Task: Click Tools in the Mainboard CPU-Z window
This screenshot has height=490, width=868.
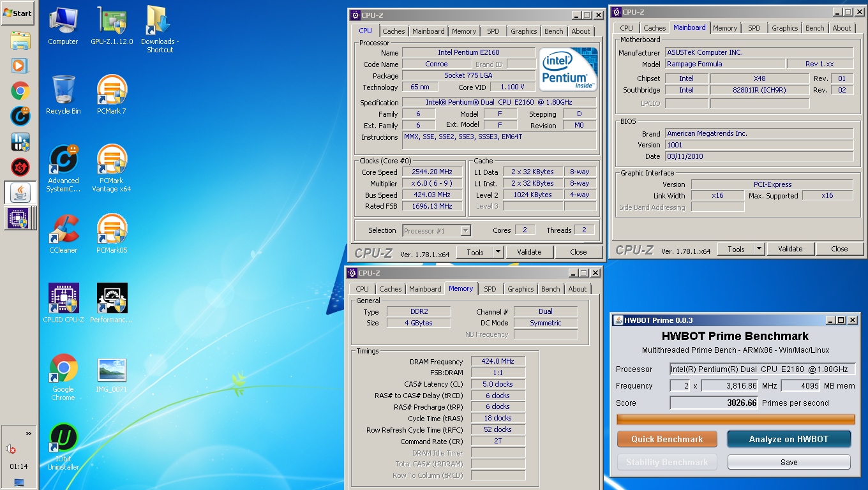Action: pyautogui.click(x=736, y=249)
